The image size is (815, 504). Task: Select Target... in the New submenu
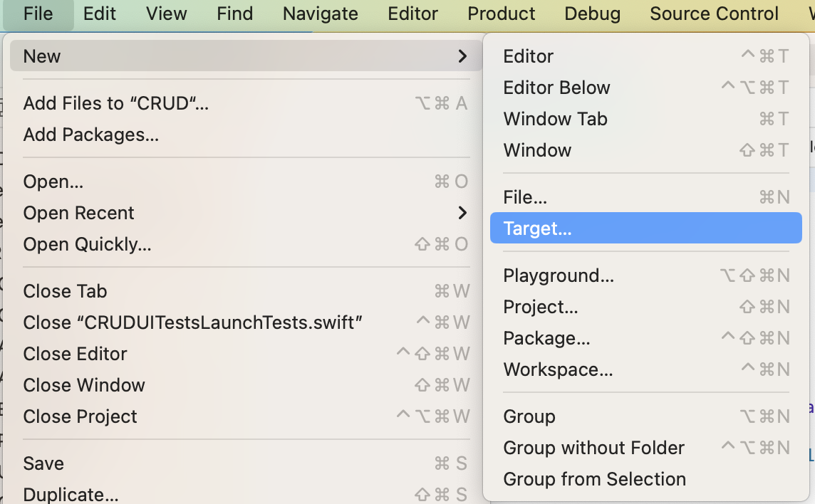(645, 228)
